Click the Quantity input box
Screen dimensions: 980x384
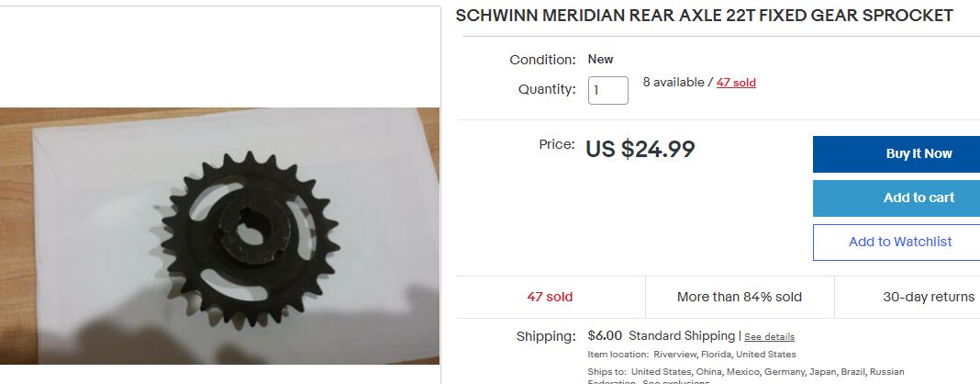(x=607, y=90)
